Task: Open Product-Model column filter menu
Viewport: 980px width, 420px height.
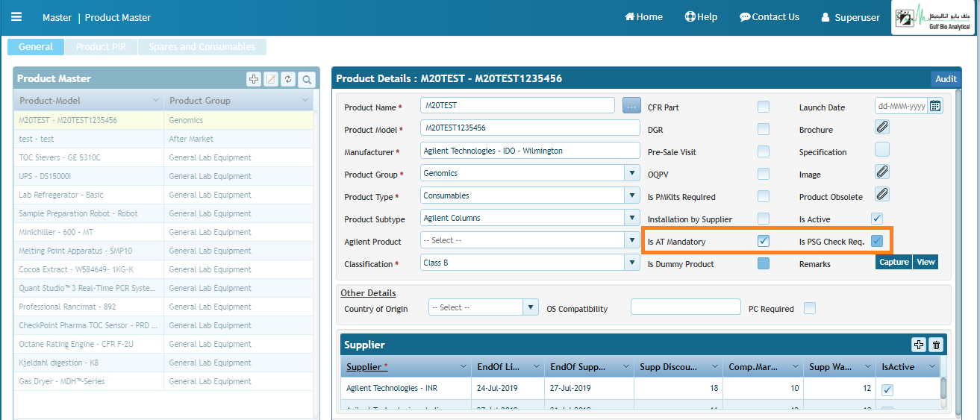Action: [x=156, y=100]
